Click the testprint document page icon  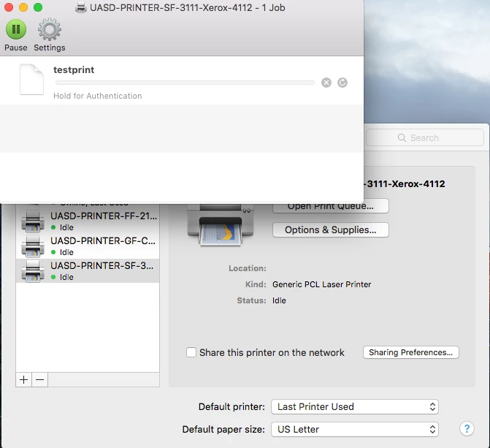(x=31, y=80)
